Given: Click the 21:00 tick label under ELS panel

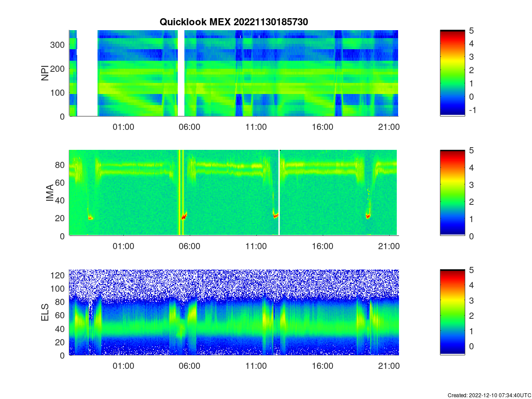Looking at the screenshot, I should 389,366.
